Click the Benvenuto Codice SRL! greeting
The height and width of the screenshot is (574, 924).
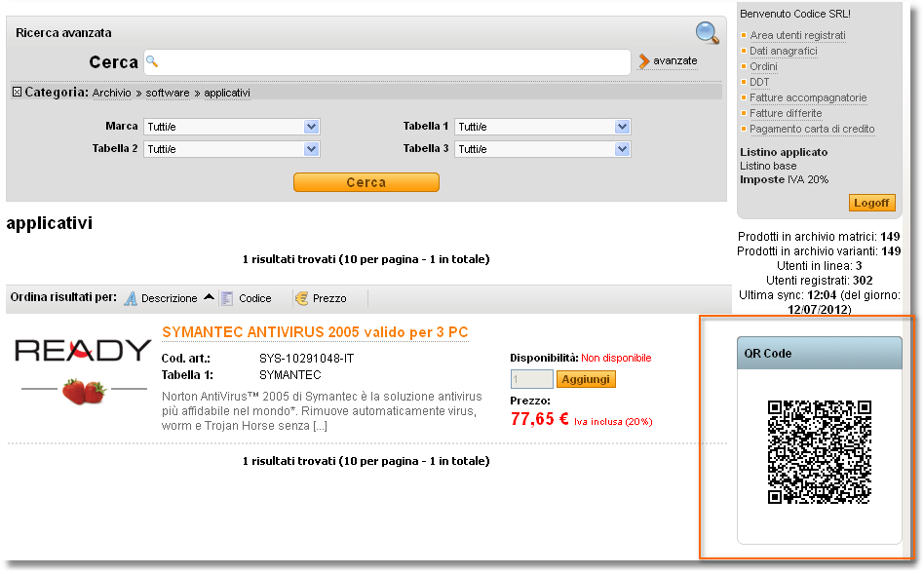(795, 14)
